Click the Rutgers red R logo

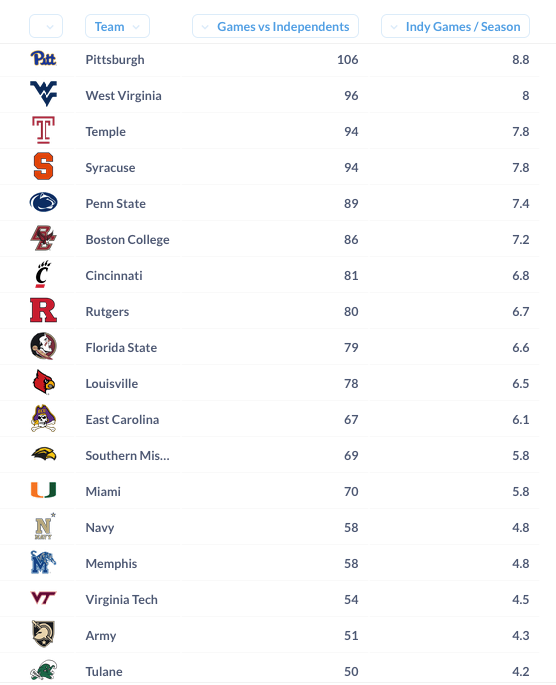pyautogui.click(x=43, y=310)
